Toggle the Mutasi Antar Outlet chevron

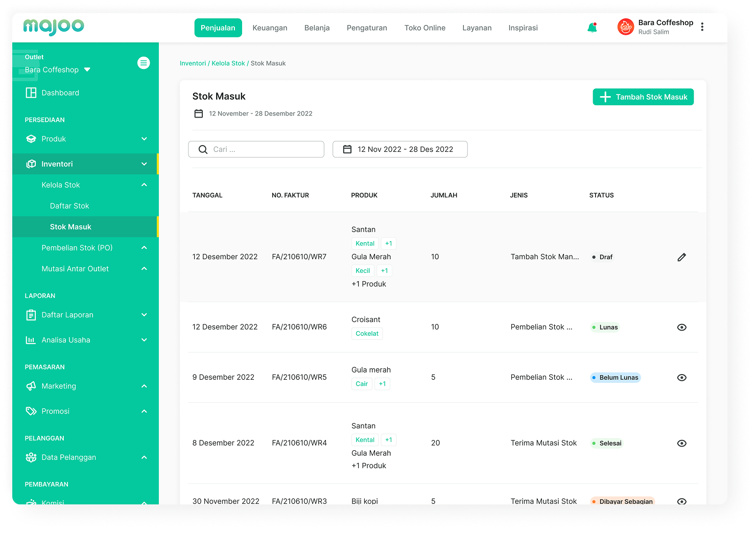pos(144,268)
